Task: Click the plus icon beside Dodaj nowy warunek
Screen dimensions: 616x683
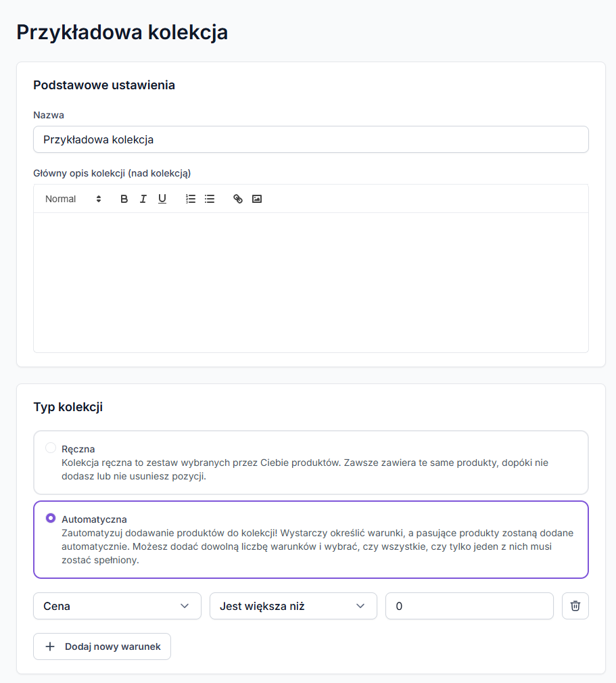Action: (x=50, y=646)
